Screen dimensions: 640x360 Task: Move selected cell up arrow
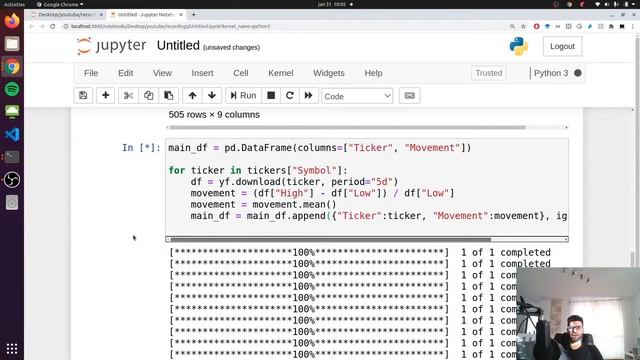pos(192,96)
